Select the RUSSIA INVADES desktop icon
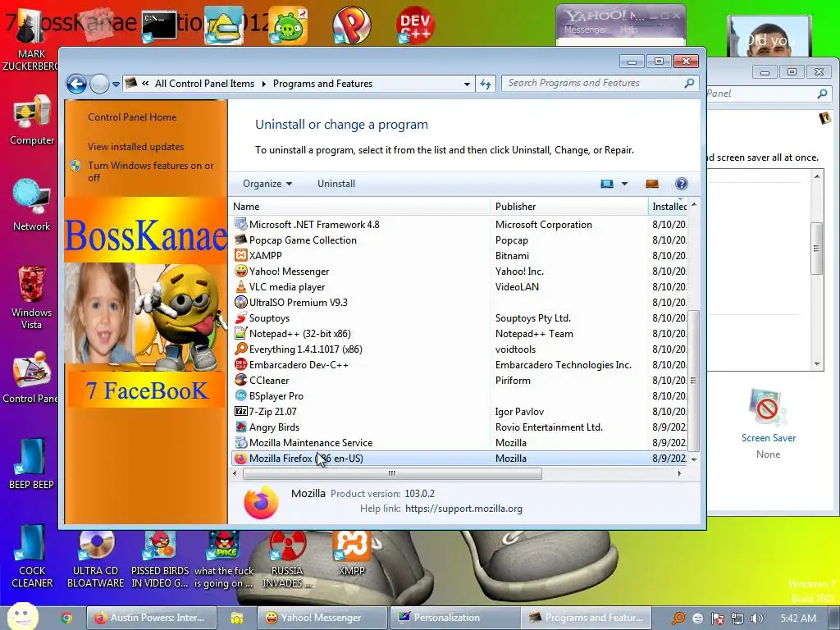The image size is (840, 630). point(287,559)
